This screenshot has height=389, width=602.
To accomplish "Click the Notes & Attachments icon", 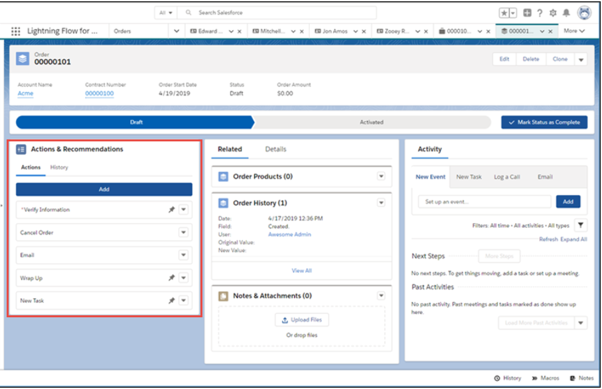I will pos(223,296).
